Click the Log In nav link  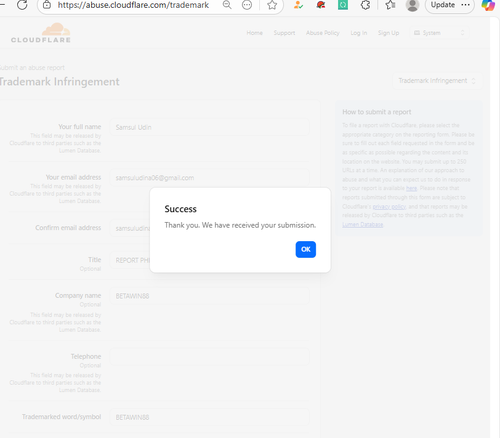[359, 33]
